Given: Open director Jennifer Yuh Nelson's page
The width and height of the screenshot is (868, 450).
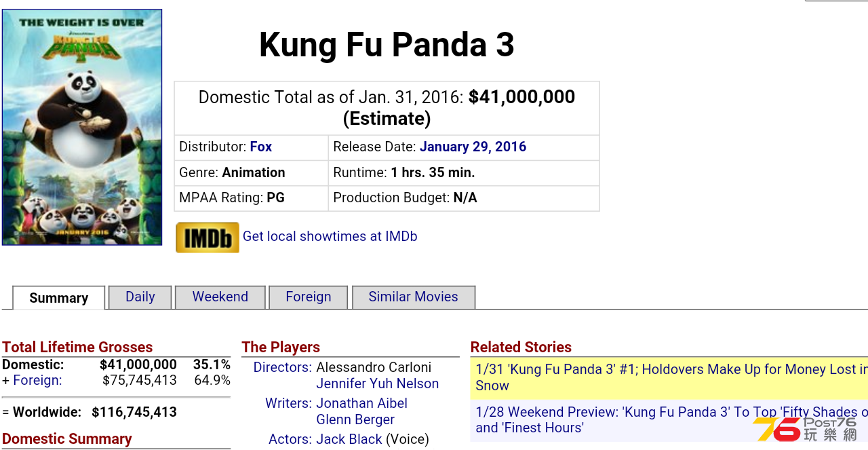Looking at the screenshot, I should (378, 383).
